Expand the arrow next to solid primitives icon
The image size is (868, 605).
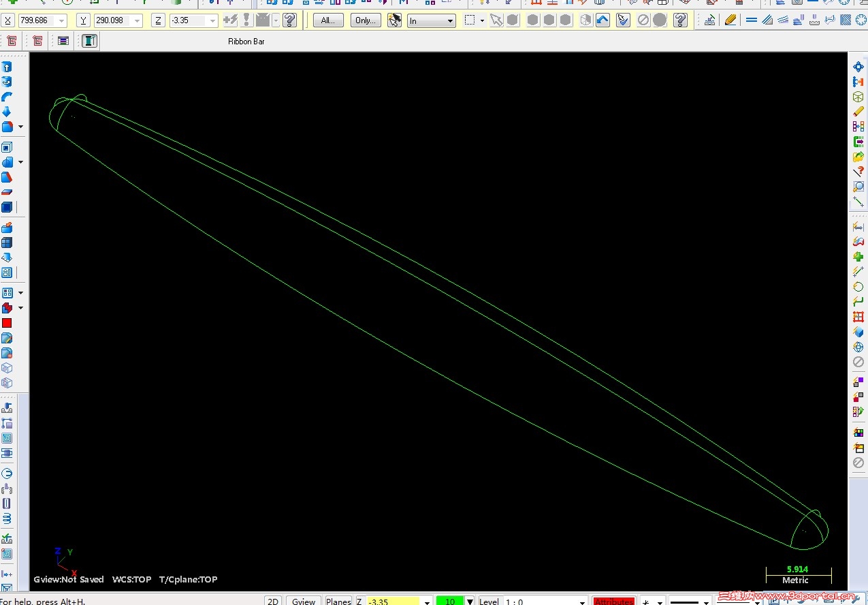point(20,127)
